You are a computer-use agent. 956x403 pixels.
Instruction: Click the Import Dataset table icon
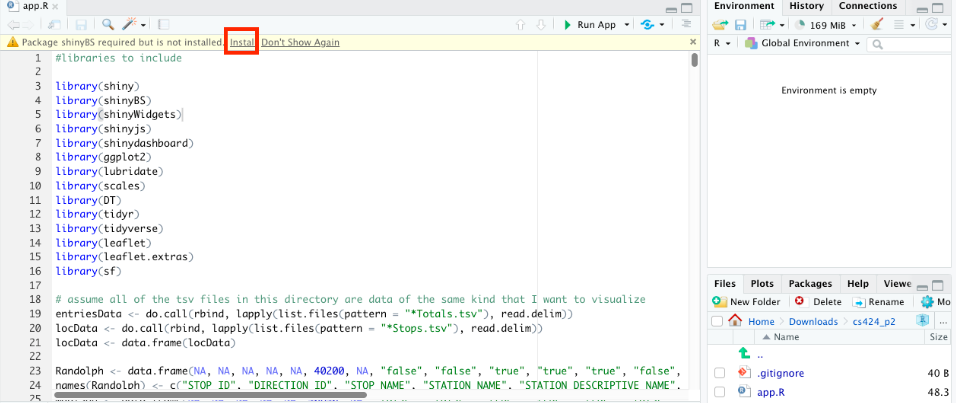pyautogui.click(x=766, y=24)
